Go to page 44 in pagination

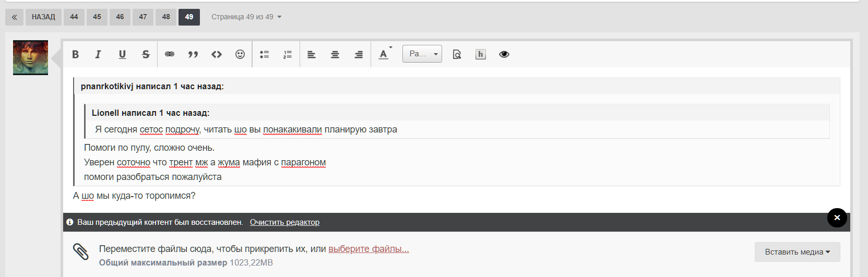pos(74,17)
